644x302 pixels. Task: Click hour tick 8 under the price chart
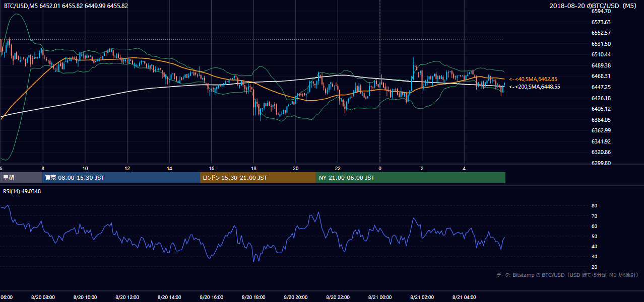(43, 168)
